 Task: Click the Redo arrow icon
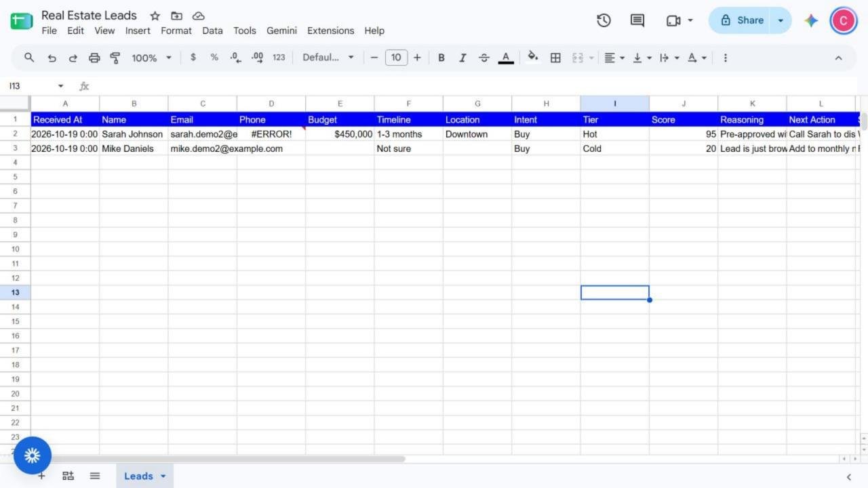(73, 58)
